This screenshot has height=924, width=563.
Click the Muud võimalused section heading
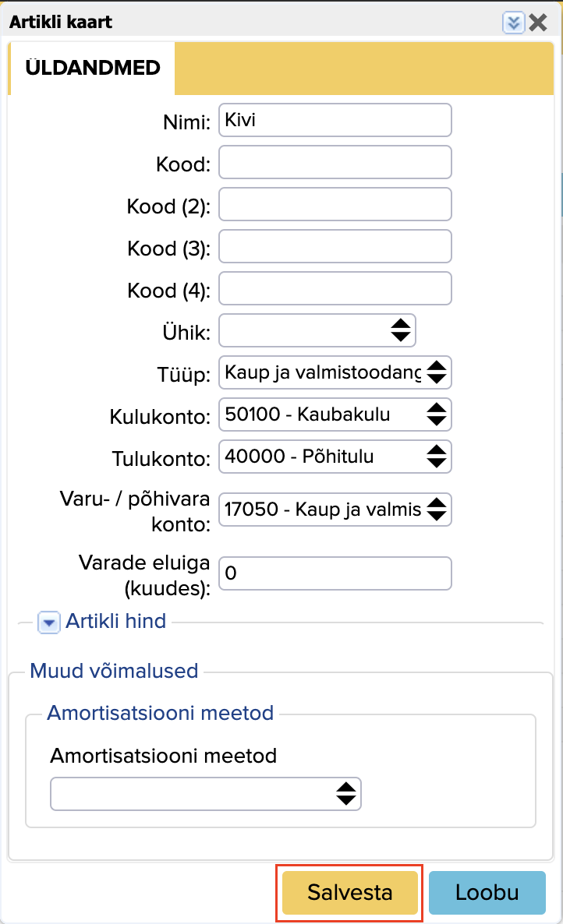click(x=114, y=671)
